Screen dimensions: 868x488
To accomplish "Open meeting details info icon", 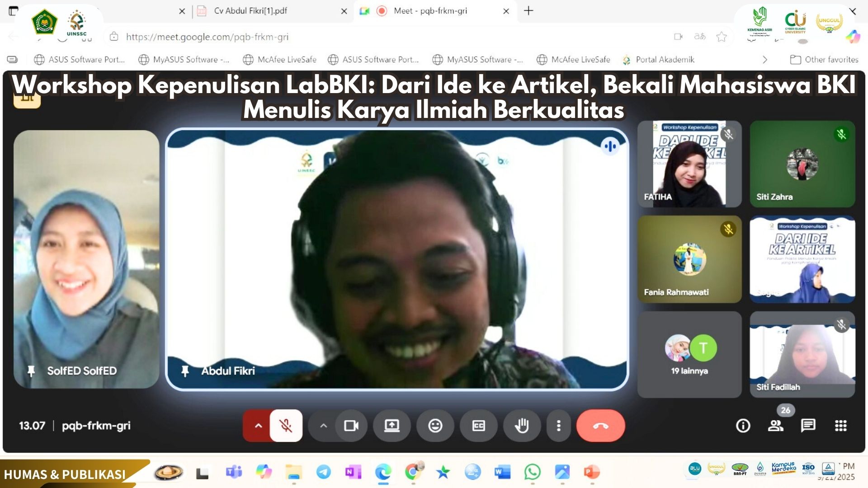I will [x=743, y=426].
